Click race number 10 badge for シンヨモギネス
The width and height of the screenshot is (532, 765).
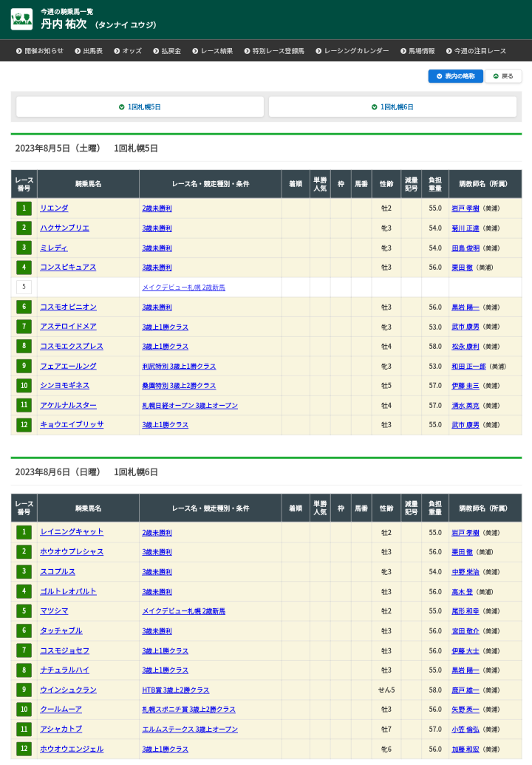click(24, 385)
